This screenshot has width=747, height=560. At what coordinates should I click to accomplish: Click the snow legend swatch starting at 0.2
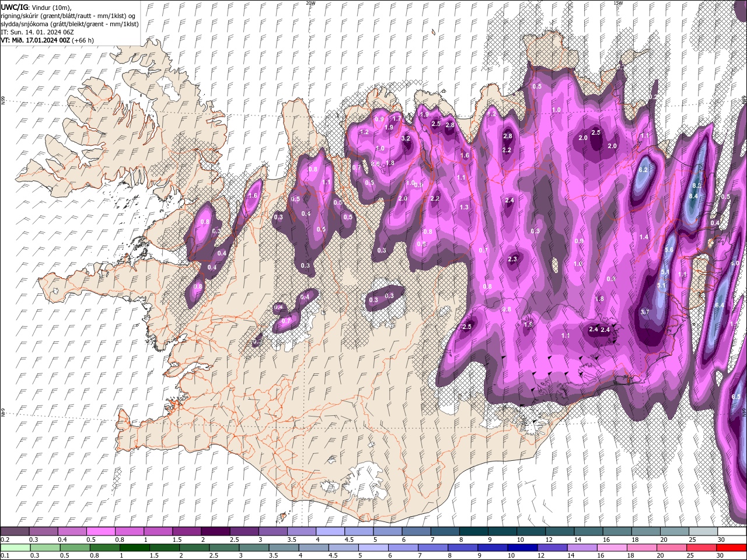15,531
